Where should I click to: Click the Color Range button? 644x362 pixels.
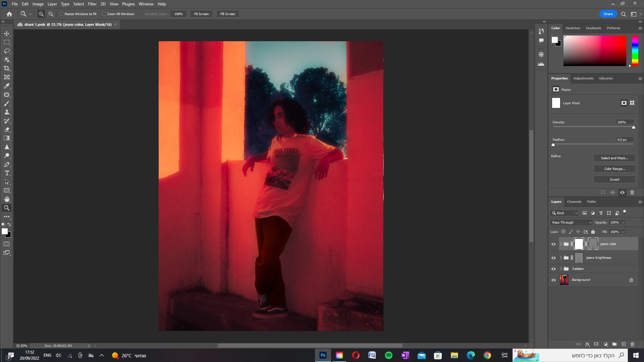tap(614, 169)
